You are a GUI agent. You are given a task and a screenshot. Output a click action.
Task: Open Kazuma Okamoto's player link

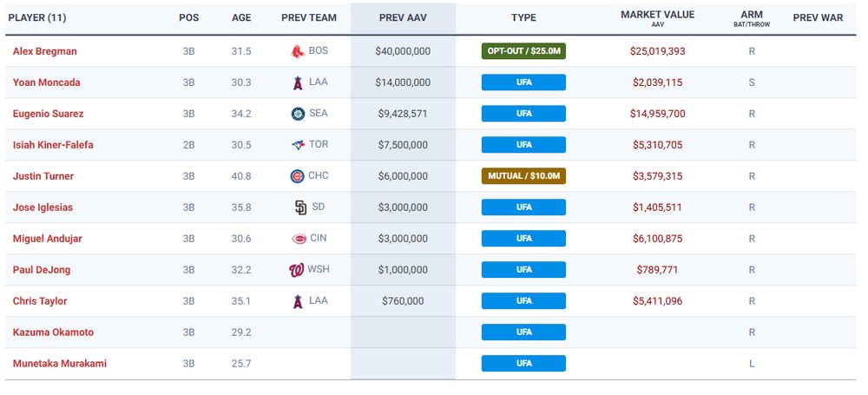(x=53, y=332)
